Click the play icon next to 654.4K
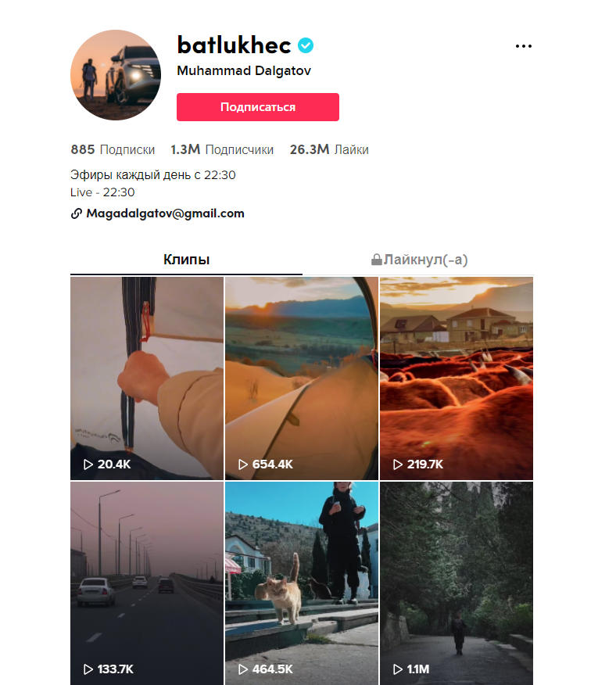The height and width of the screenshot is (685, 616). click(243, 464)
